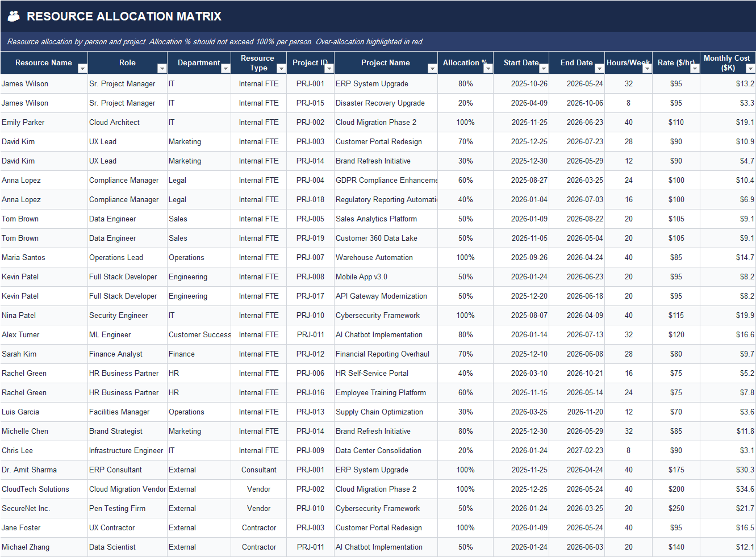Screen dimensions: 756x557
Task: Click the PRJ-001 ERP System Upgrade project name
Action: tap(371, 83)
